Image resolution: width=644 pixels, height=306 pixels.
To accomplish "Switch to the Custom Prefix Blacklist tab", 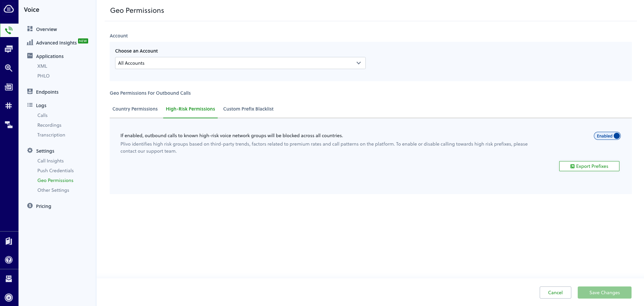I will [248, 109].
